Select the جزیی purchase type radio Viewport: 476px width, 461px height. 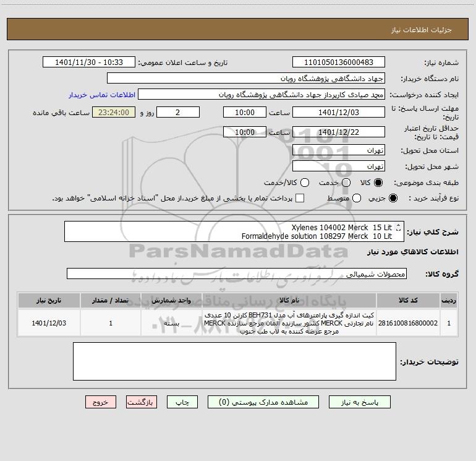393,198
